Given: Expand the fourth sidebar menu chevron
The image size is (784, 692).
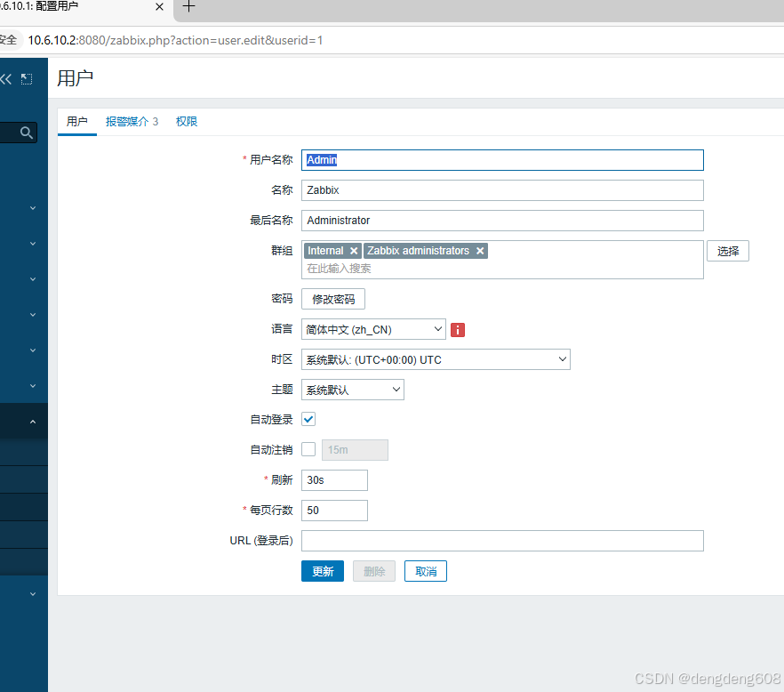Looking at the screenshot, I should (x=33, y=314).
